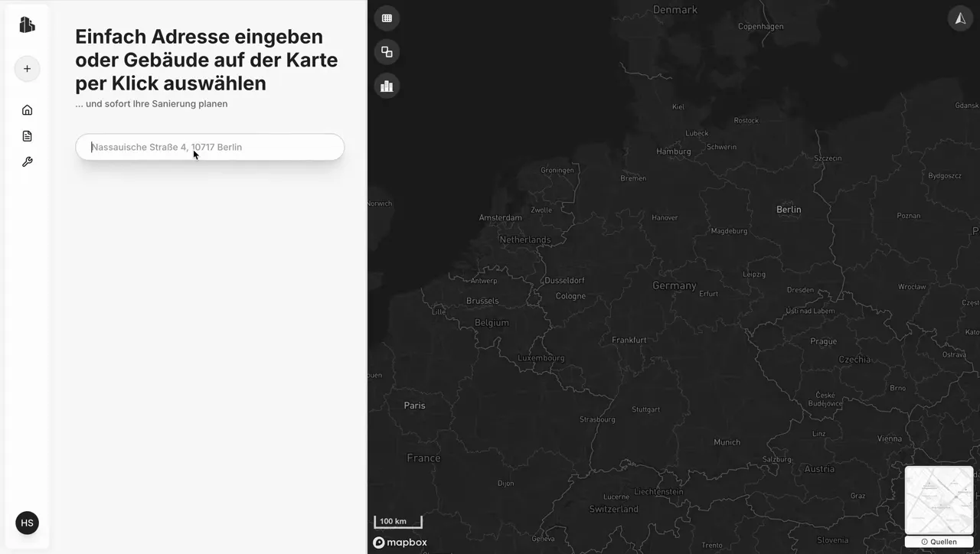Open the Mapbox logo link
This screenshot has width=980, height=554.
(400, 543)
